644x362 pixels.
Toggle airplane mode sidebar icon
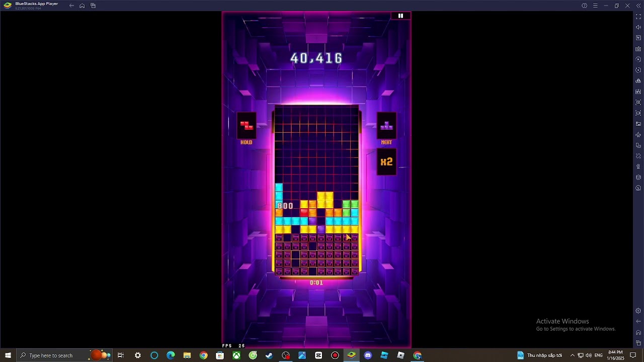(x=638, y=135)
